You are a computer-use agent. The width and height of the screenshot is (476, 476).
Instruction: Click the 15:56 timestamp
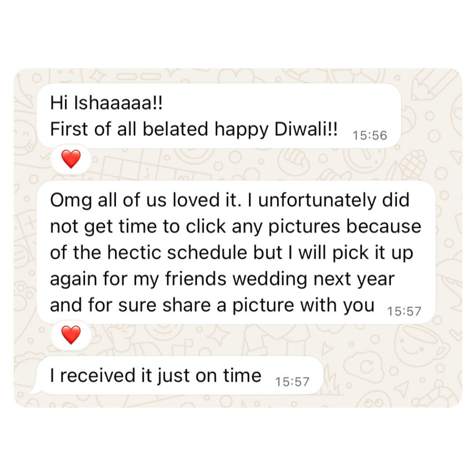[x=370, y=135]
